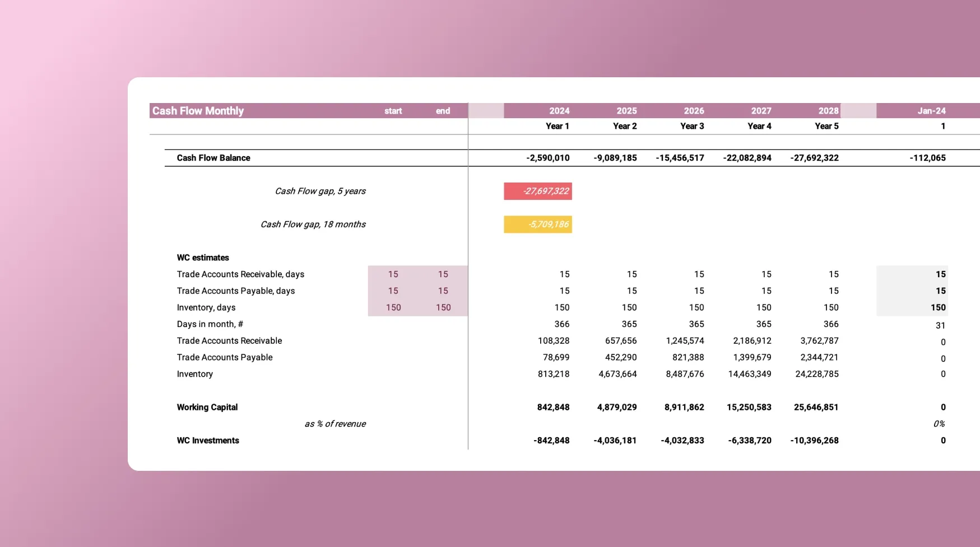The height and width of the screenshot is (547, 980).
Task: Click the WC estimates section heading
Action: [x=203, y=258]
